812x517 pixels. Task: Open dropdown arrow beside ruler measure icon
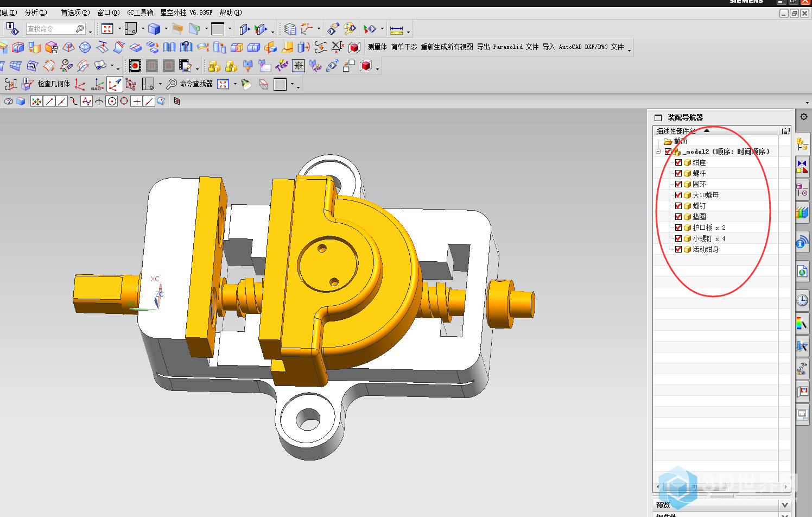(x=408, y=31)
